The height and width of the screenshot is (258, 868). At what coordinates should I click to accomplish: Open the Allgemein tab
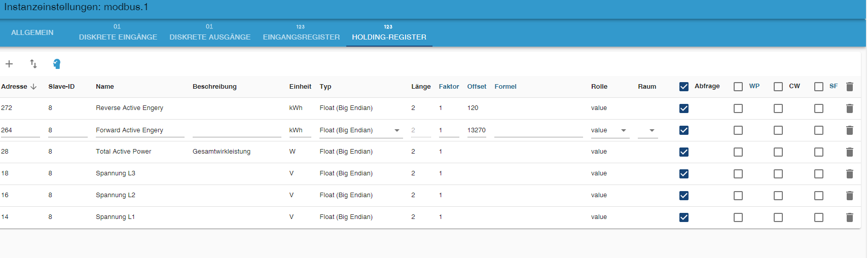point(32,33)
